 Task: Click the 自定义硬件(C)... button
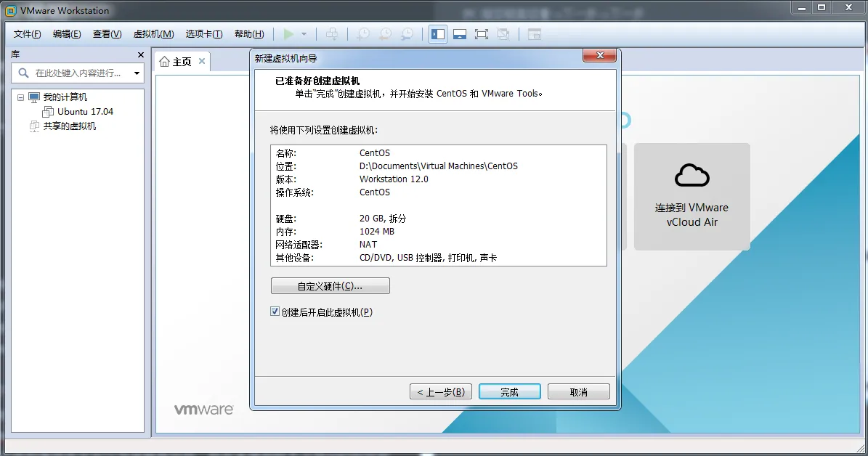330,286
